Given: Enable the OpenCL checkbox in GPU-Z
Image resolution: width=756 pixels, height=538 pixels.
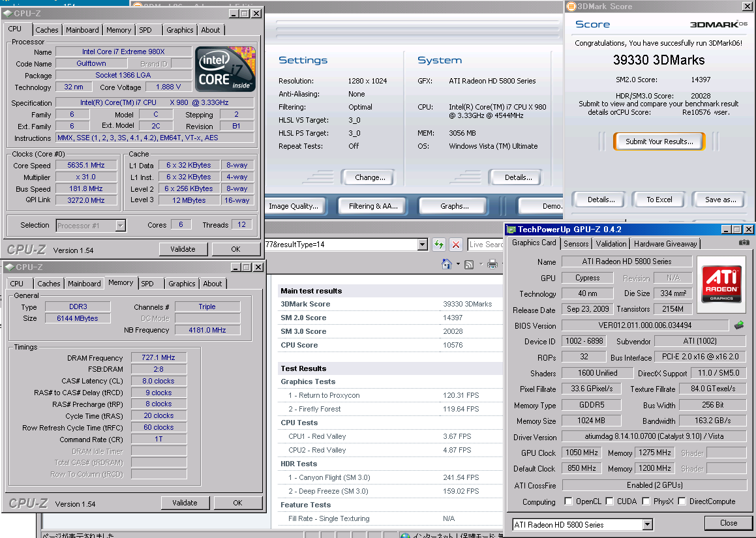Looking at the screenshot, I should [568, 501].
